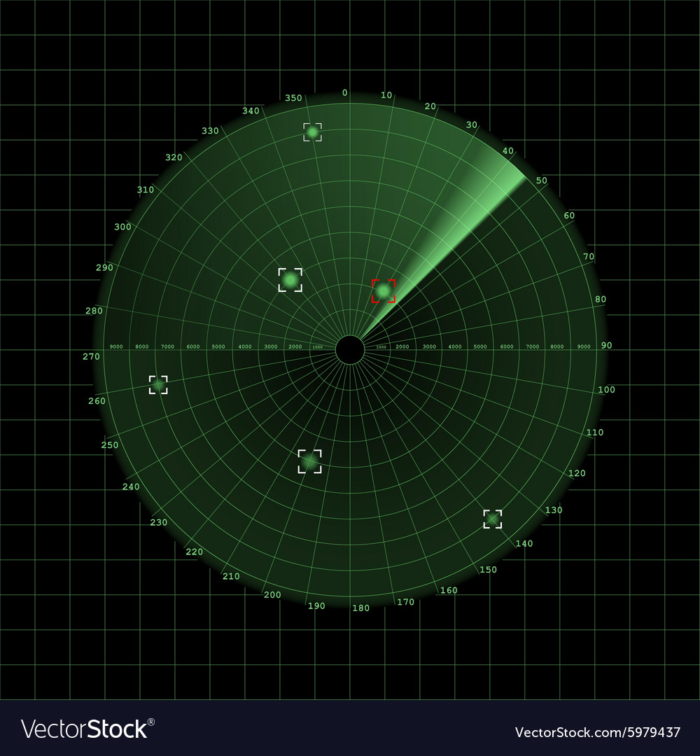Image resolution: width=700 pixels, height=756 pixels.
Task: Click the bearing label 100
Action: [606, 390]
